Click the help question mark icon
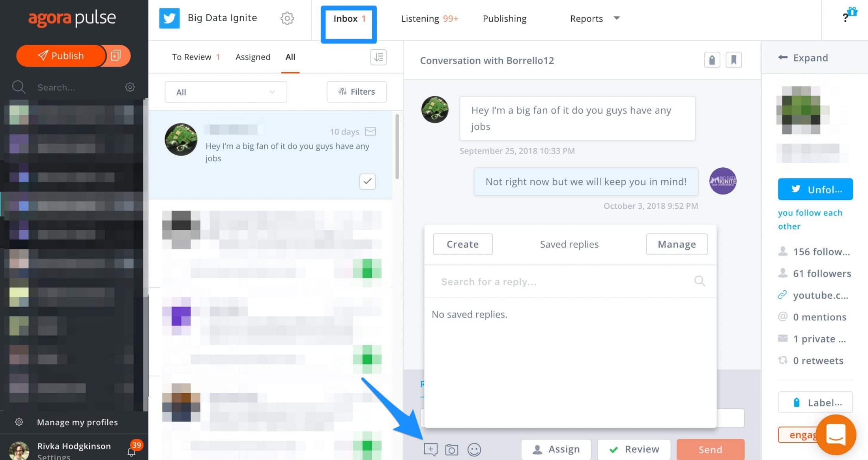The height and width of the screenshot is (460, 868). (845, 18)
